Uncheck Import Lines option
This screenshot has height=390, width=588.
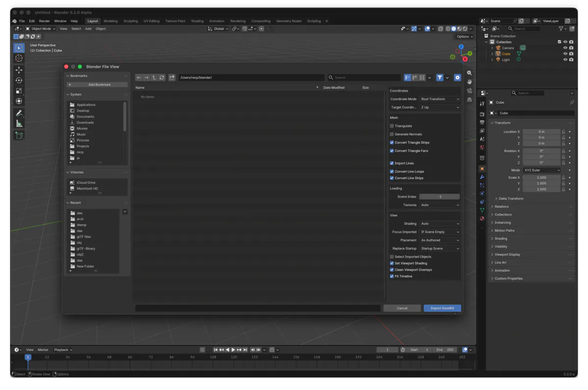[x=392, y=163]
